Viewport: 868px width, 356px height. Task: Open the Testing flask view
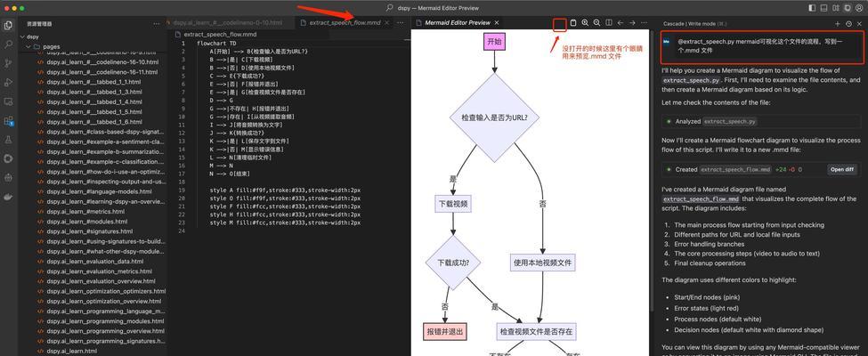coord(8,140)
